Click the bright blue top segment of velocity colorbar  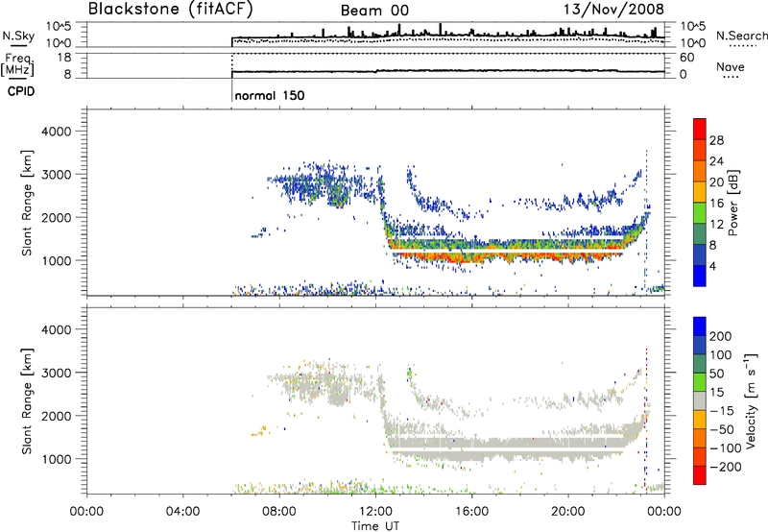700,326
